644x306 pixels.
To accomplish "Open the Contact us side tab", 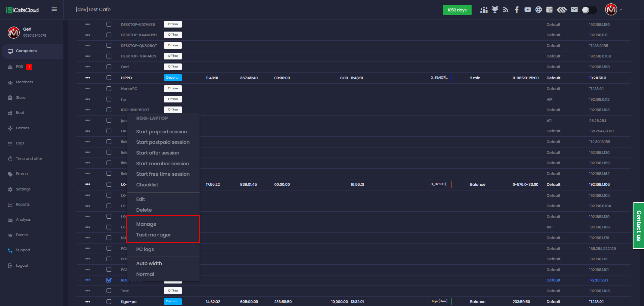I will (638, 226).
